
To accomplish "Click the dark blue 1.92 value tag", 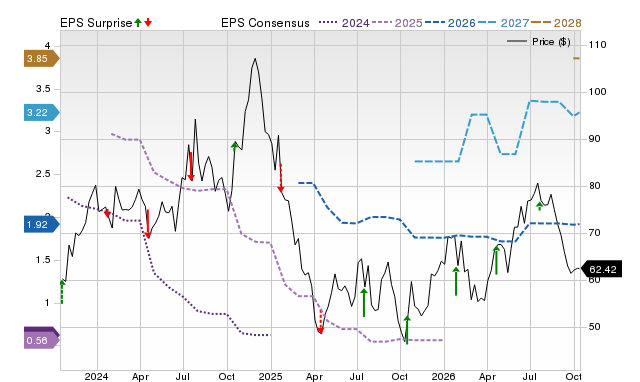I will (42, 224).
